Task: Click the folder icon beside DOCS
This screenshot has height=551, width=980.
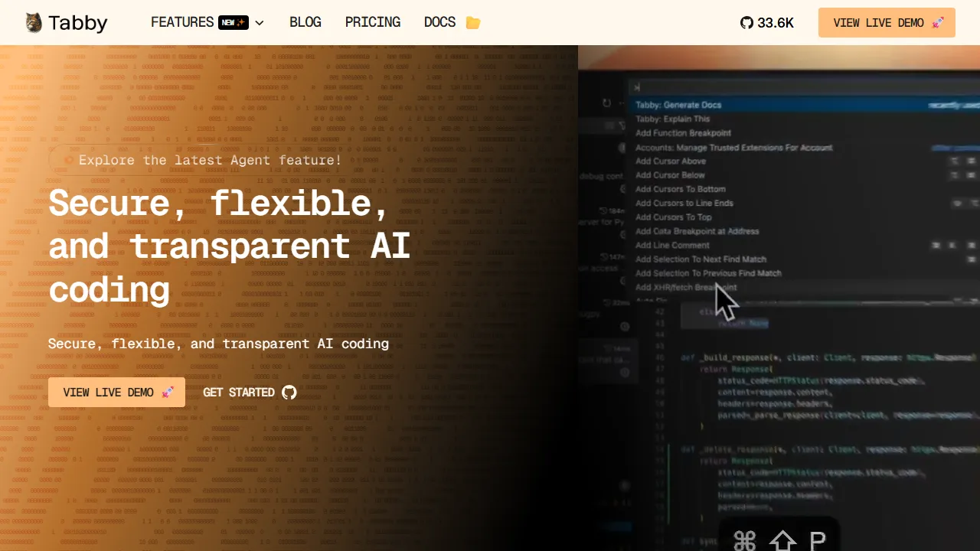Action: pyautogui.click(x=473, y=23)
